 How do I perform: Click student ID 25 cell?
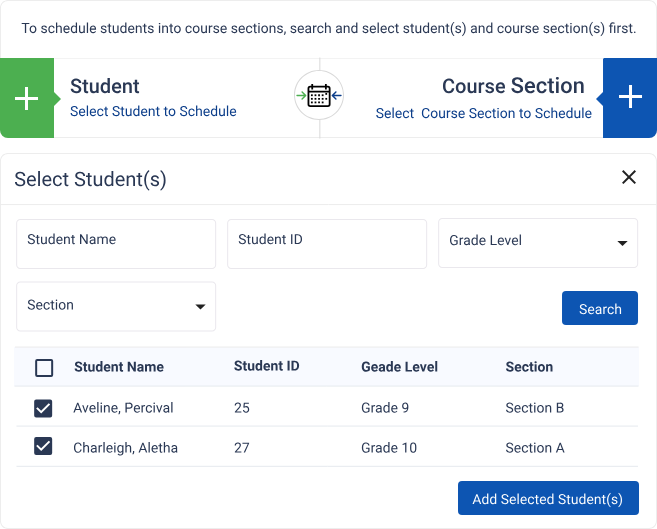click(242, 408)
